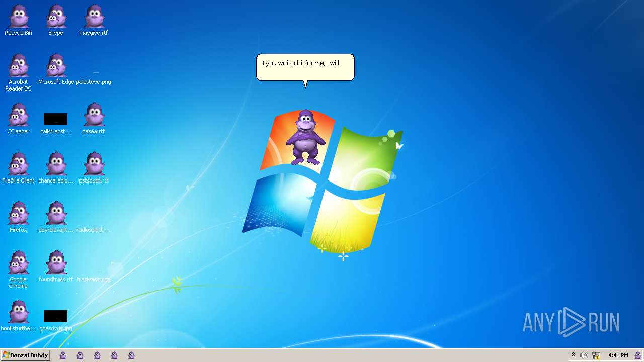This screenshot has width=644, height=362.
Task: Open the 4:41 PM taskbar clock
Action: click(x=618, y=355)
